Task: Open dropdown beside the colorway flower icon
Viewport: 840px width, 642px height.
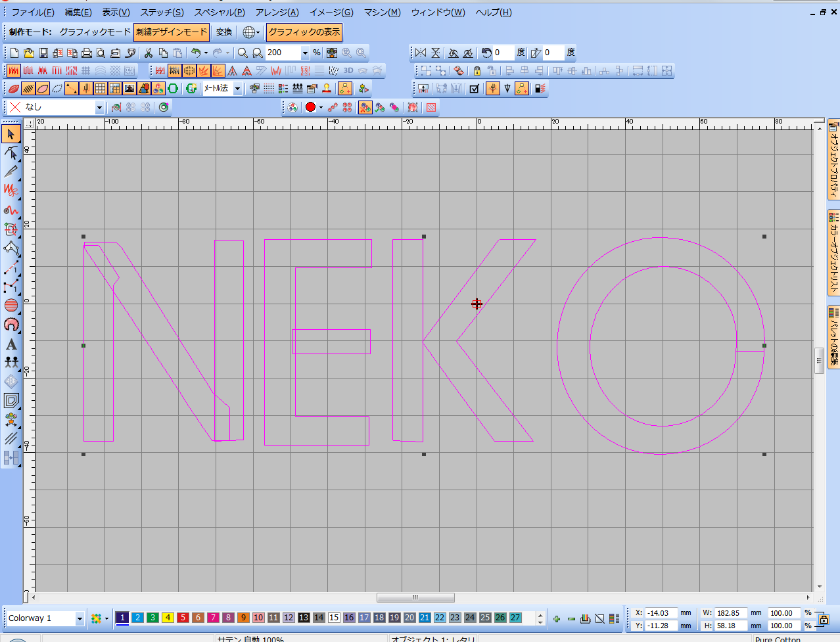Action: (106, 618)
